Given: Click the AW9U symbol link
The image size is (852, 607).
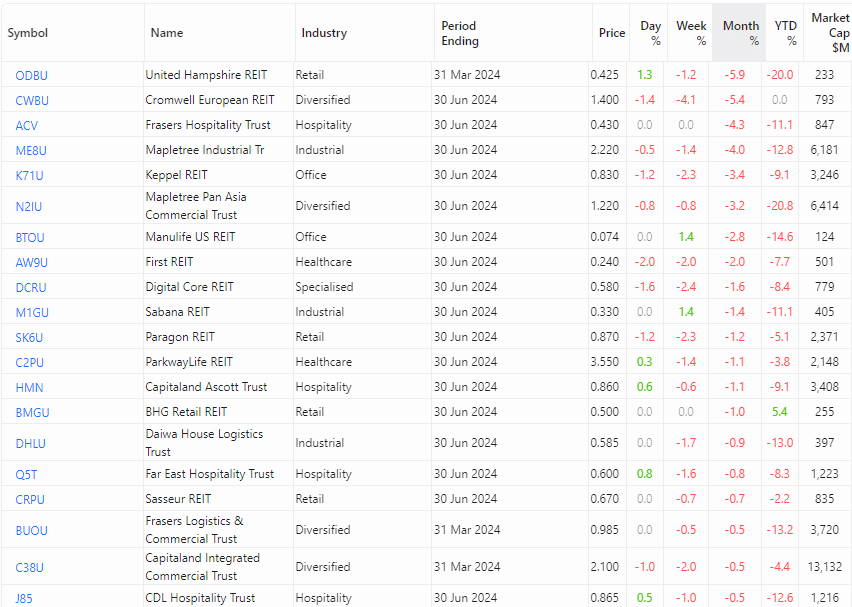Looking at the screenshot, I should coord(32,262).
